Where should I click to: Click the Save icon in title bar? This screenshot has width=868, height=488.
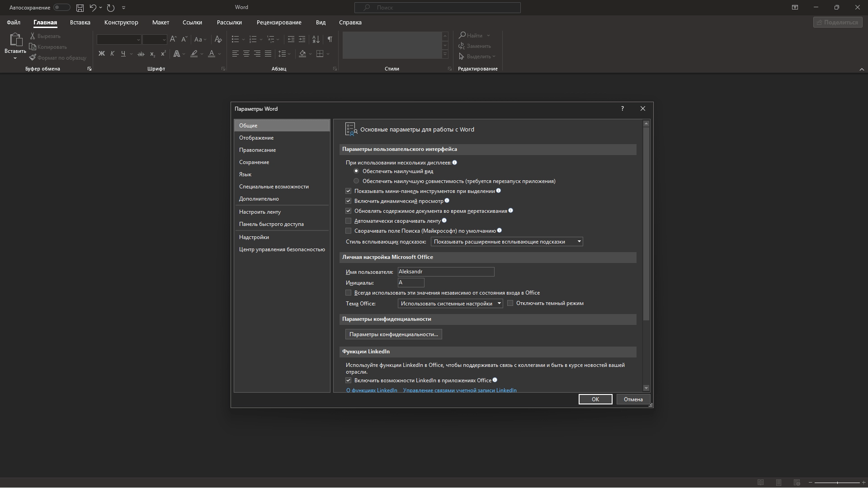[x=80, y=8]
